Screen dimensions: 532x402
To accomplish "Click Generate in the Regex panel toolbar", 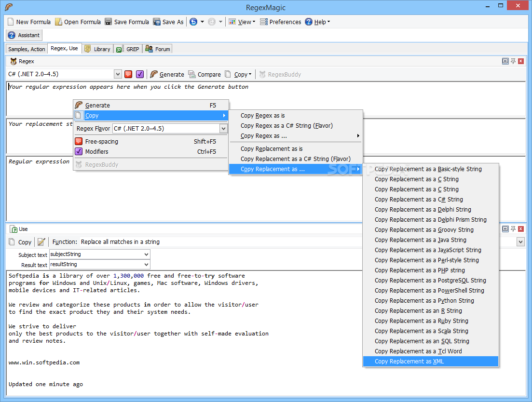I will [x=167, y=74].
